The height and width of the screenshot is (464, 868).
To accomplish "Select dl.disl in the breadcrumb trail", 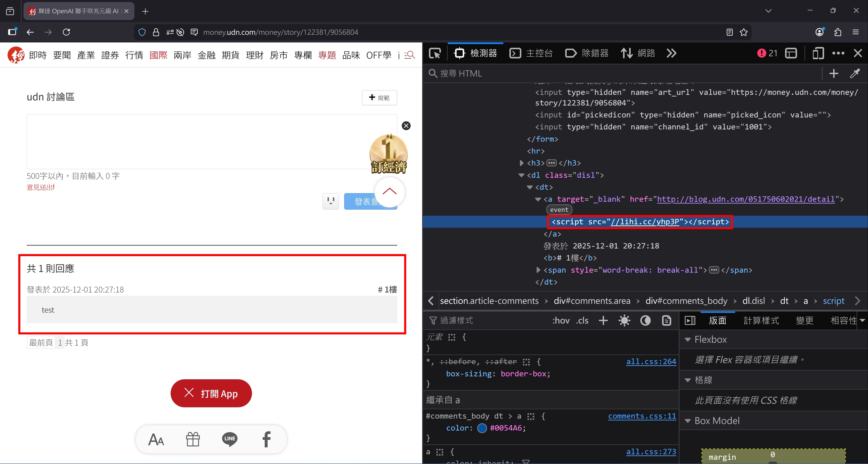I will pyautogui.click(x=753, y=301).
